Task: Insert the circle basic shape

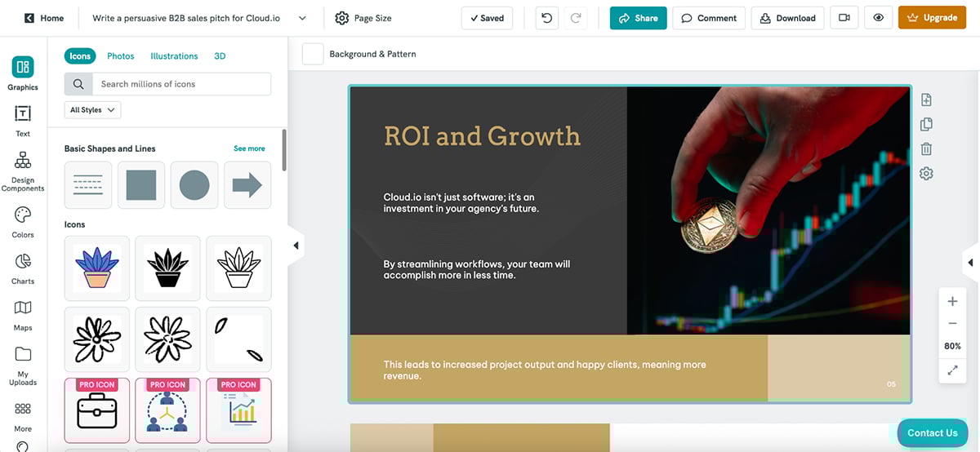Action: (x=194, y=185)
